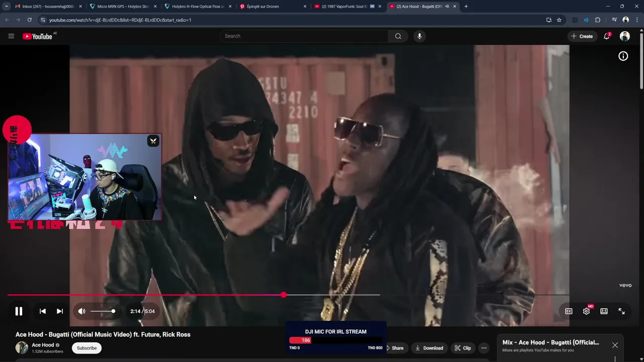
Task: Open the image extension icon
Action: 575,20
